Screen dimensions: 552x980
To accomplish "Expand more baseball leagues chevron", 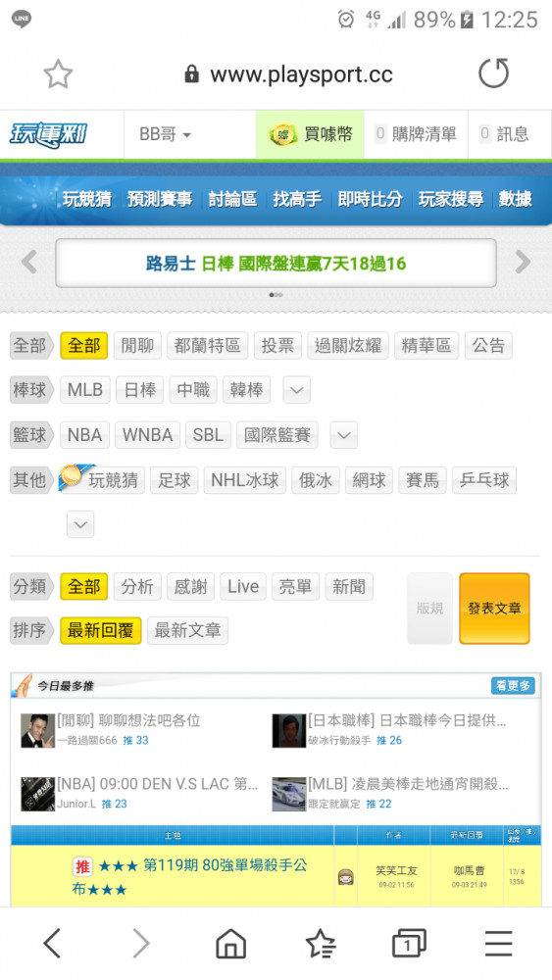I will (x=297, y=390).
